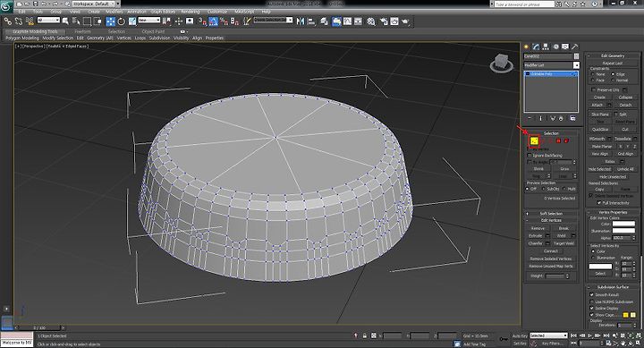Toggle the Angle Snap icon
This screenshot has width=644, height=348.
point(213,21)
